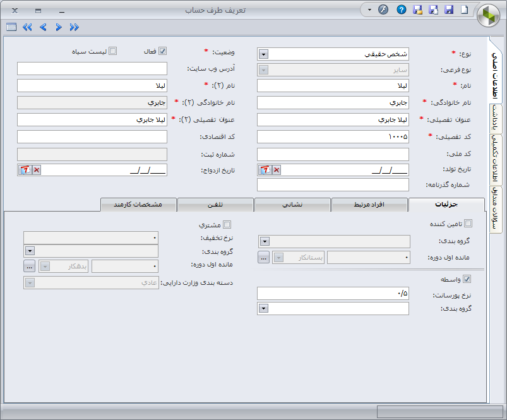Open the quick access toolbar dropdown arrow
The height and width of the screenshot is (420, 507).
point(369,10)
